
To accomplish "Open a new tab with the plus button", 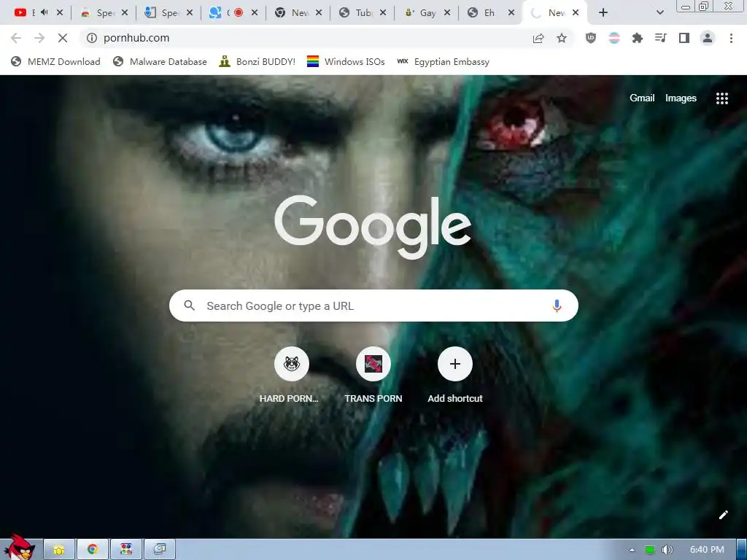I will (x=603, y=13).
